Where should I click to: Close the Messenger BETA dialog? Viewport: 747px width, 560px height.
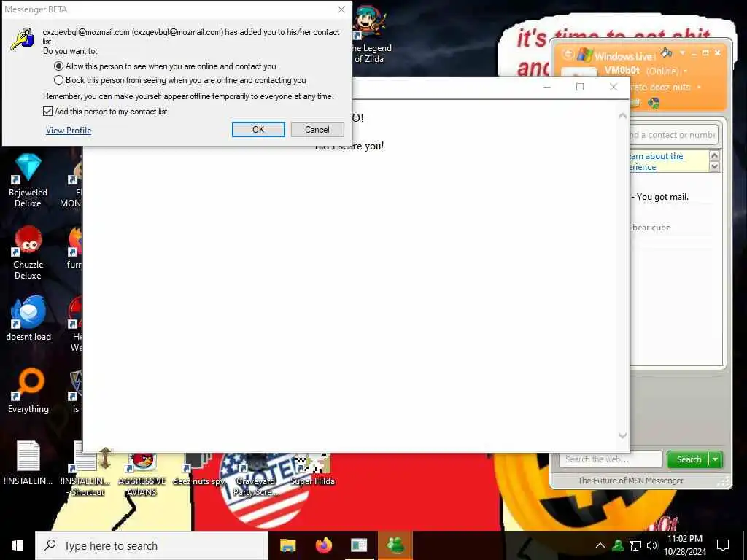(341, 9)
